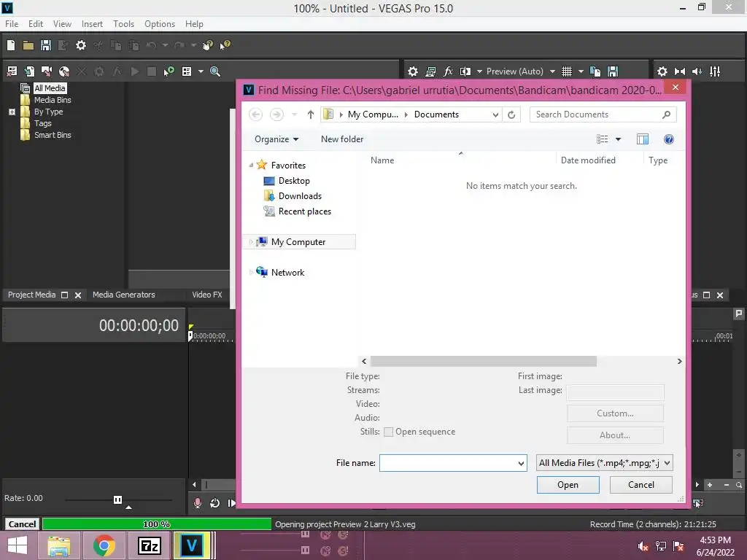Open the Options menu
The width and height of the screenshot is (747, 560).
pyautogui.click(x=160, y=24)
